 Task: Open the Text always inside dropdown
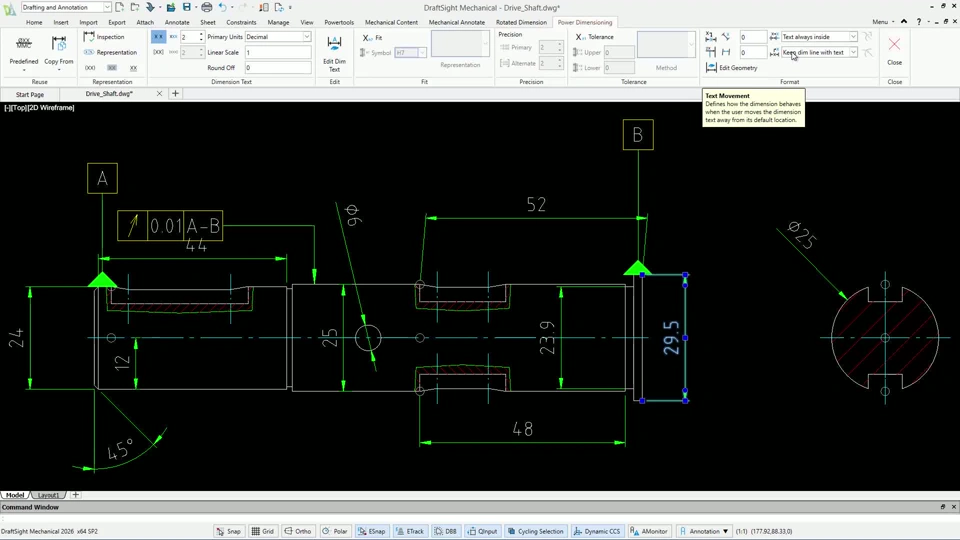pos(819,37)
